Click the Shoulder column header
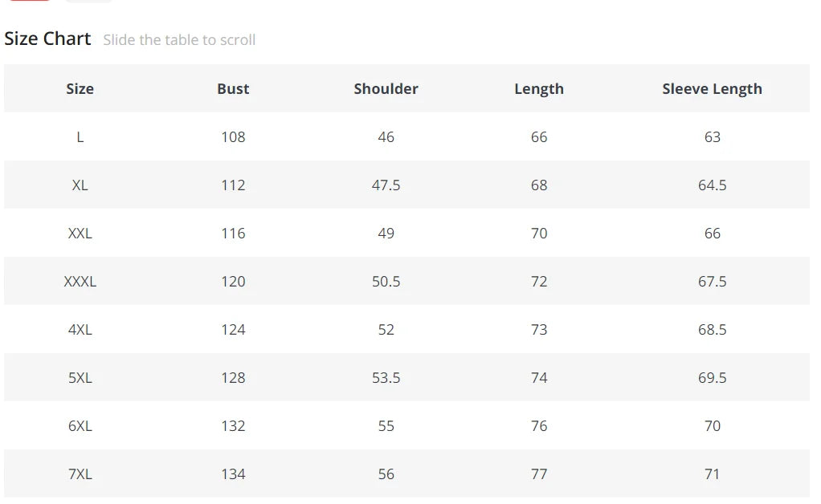821x504 pixels. pyautogui.click(x=386, y=89)
